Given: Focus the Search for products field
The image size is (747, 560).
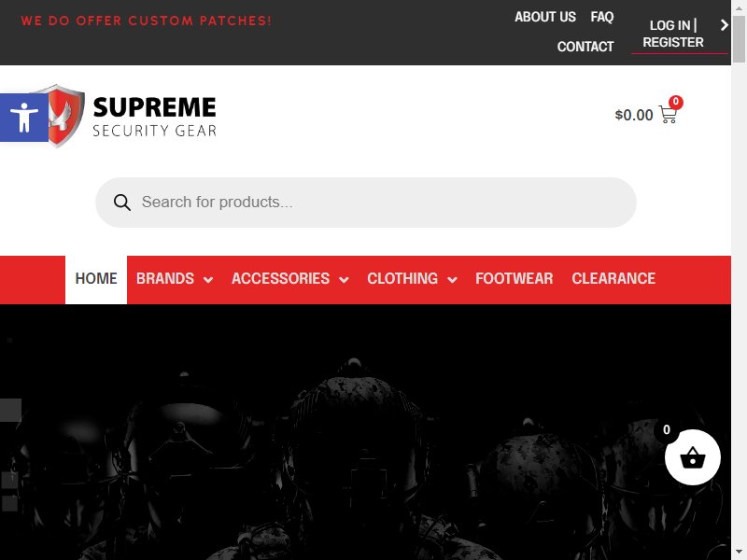Looking at the screenshot, I should point(366,203).
